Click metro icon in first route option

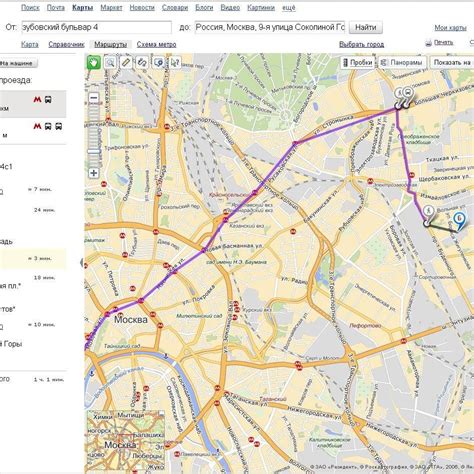(x=37, y=99)
